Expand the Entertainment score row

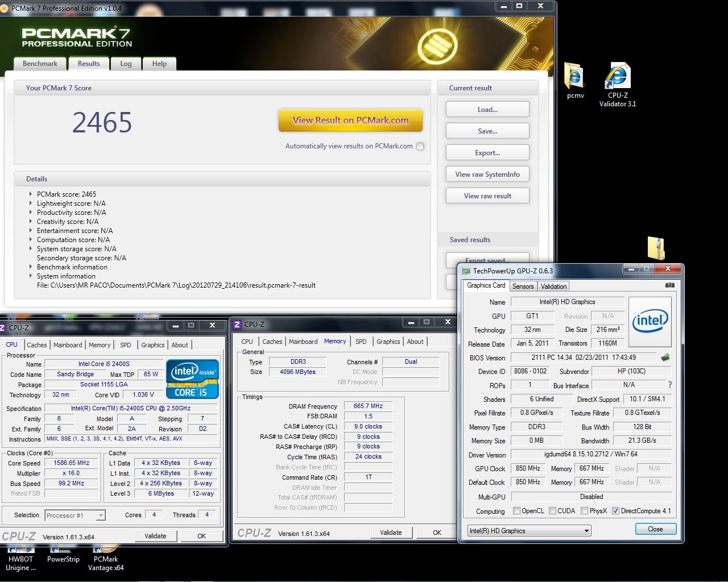point(31,230)
